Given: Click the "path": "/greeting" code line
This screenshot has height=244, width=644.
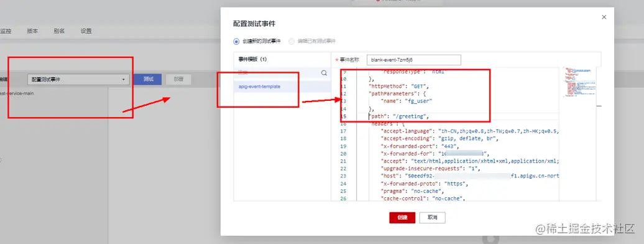Looking at the screenshot, I should pyautogui.click(x=398, y=116).
